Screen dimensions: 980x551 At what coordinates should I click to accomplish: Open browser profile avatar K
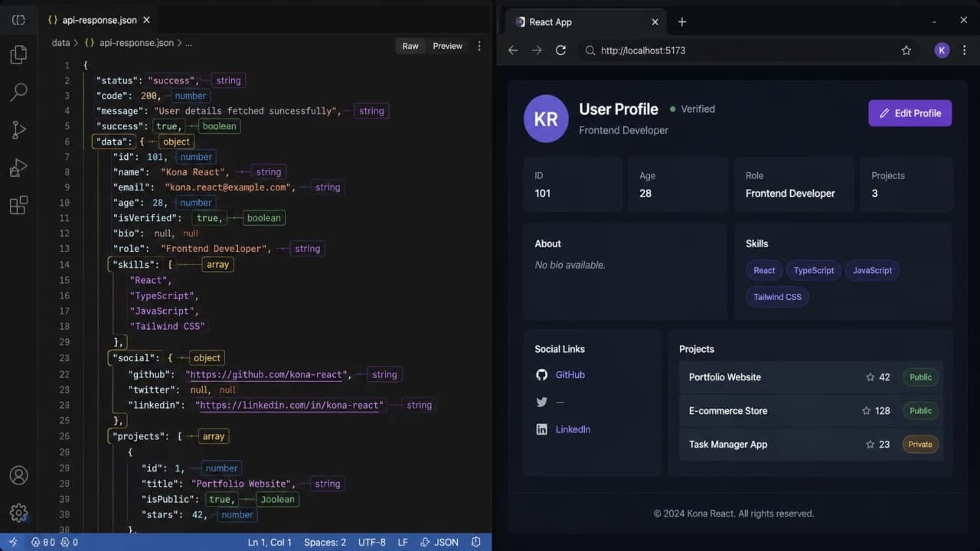coord(942,51)
